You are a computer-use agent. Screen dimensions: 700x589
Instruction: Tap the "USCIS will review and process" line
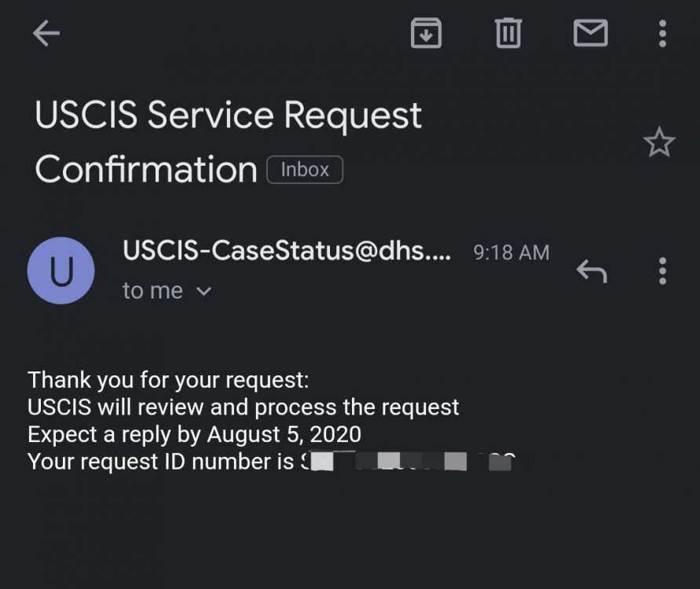click(244, 408)
